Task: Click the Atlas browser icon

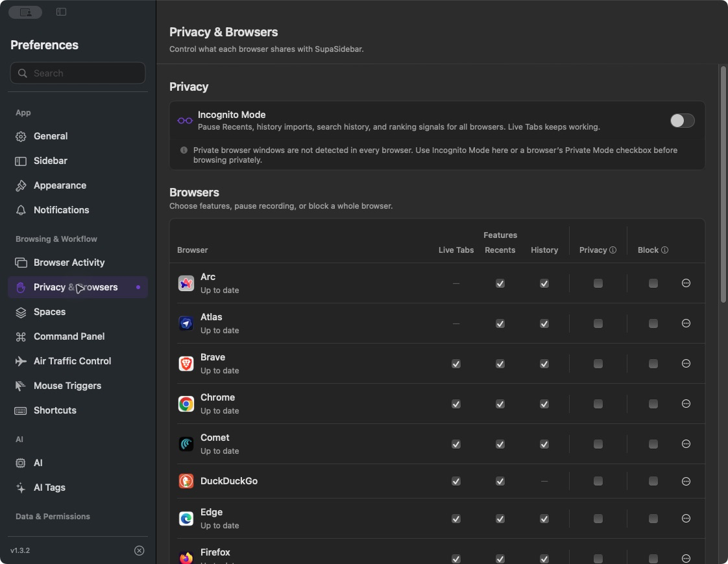Action: coord(186,323)
